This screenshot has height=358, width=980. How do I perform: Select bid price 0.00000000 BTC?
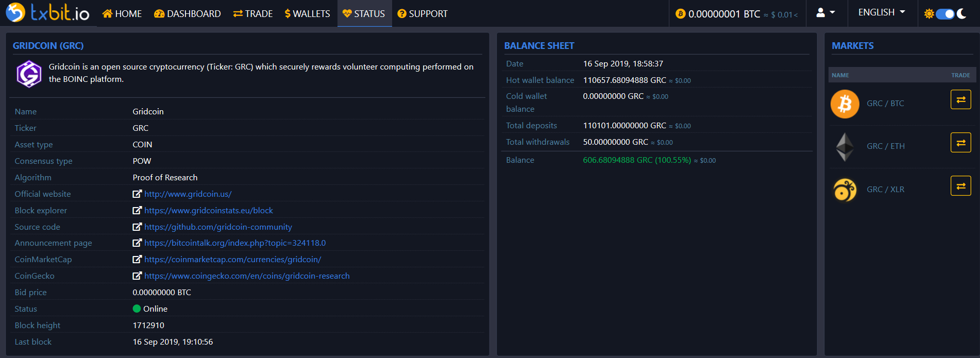(x=162, y=293)
